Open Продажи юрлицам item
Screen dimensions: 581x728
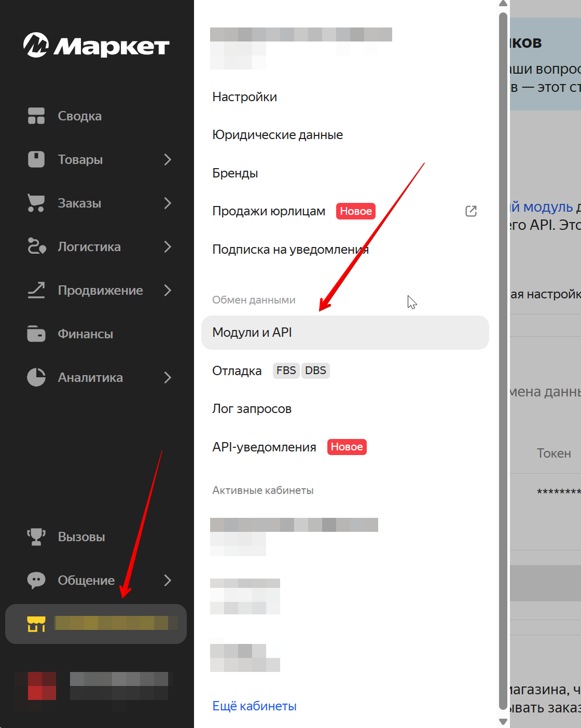pyautogui.click(x=269, y=211)
